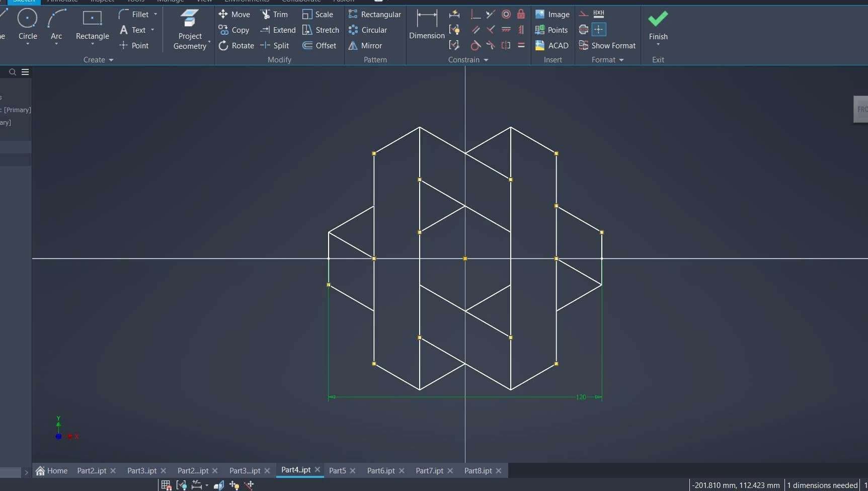Switch to the Part6.ipt tab
Screen dimensions: 868x491
(x=380, y=471)
